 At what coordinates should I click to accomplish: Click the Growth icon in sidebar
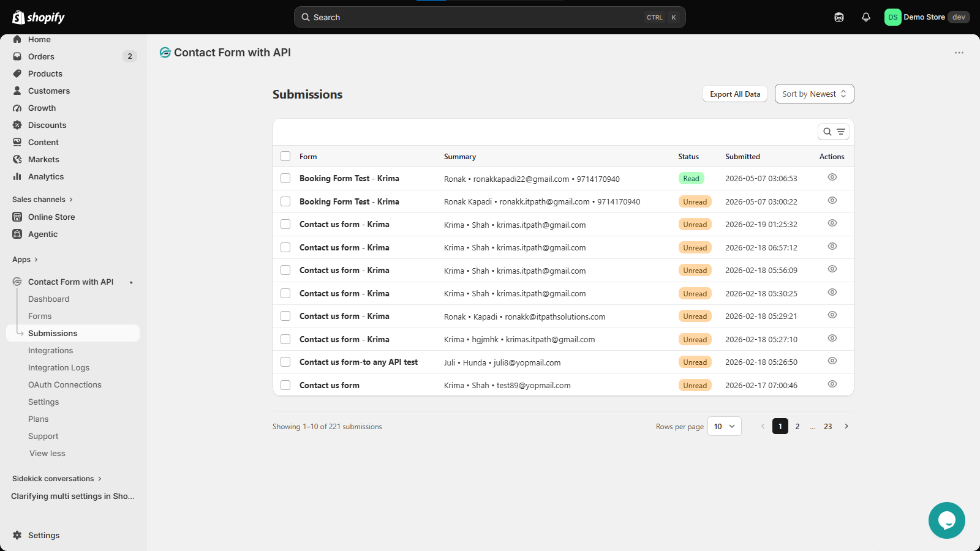17,108
